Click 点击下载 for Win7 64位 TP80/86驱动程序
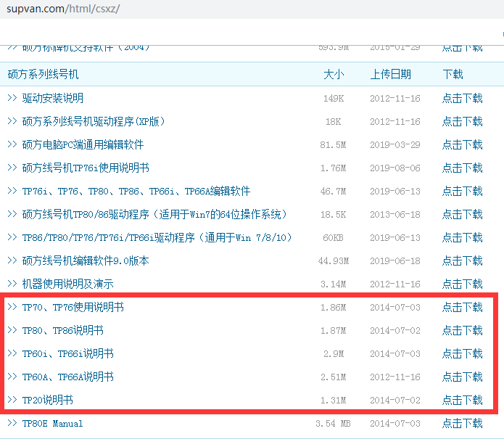504x439 pixels. pyautogui.click(x=462, y=215)
